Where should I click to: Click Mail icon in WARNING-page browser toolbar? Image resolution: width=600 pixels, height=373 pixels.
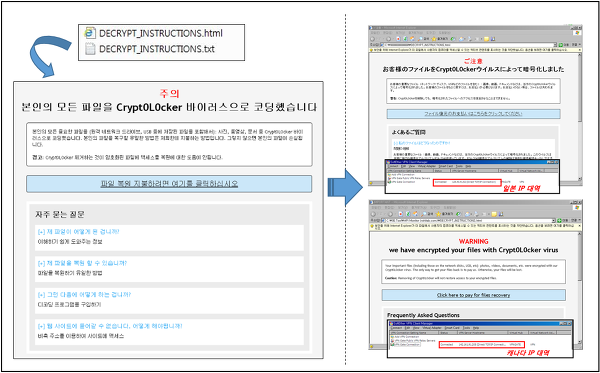[x=467, y=214]
